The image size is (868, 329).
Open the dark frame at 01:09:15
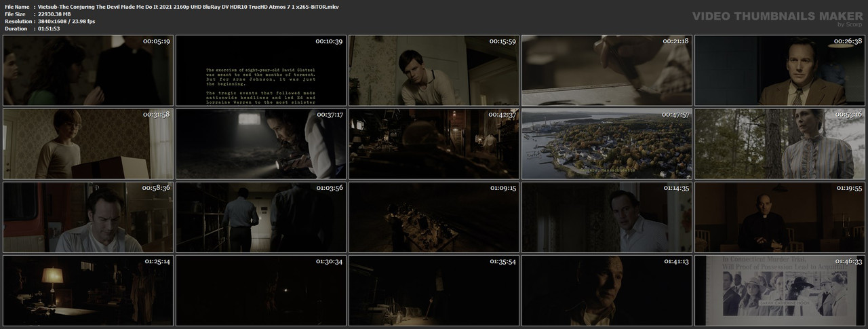(434, 217)
